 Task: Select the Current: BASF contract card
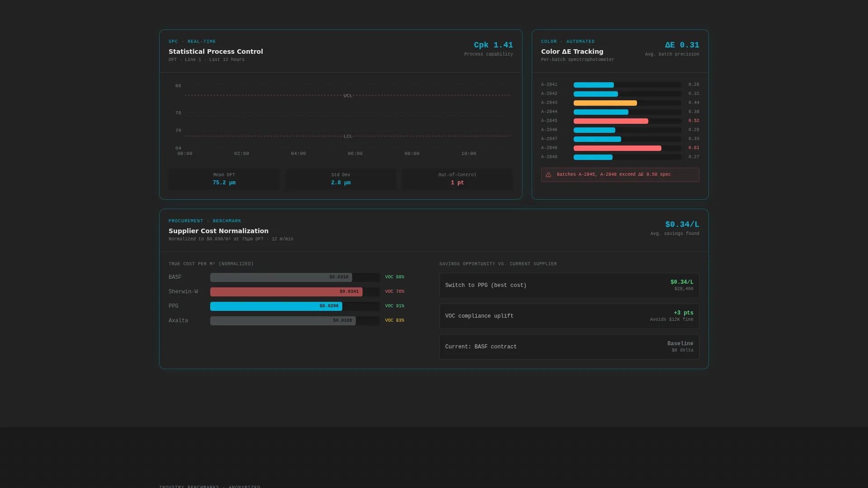[569, 347]
